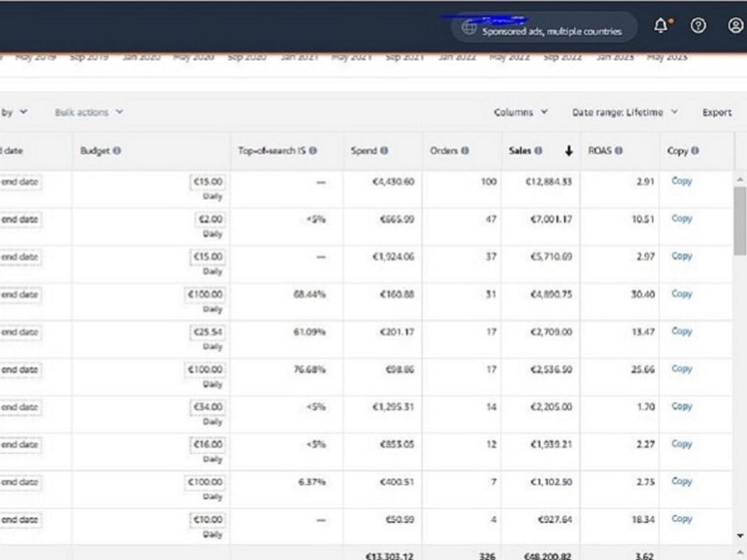Click the Orders column info icon
The width and height of the screenshot is (747, 560).
tap(465, 151)
